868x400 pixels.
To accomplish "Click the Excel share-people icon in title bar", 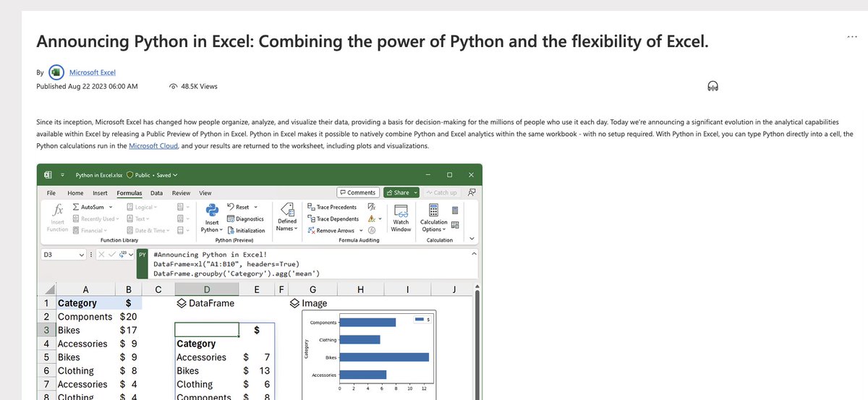I will 472,192.
